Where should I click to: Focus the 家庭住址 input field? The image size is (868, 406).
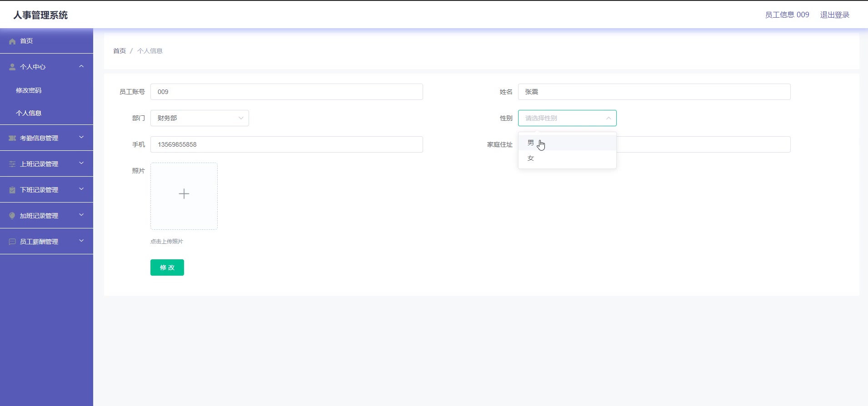click(x=703, y=144)
